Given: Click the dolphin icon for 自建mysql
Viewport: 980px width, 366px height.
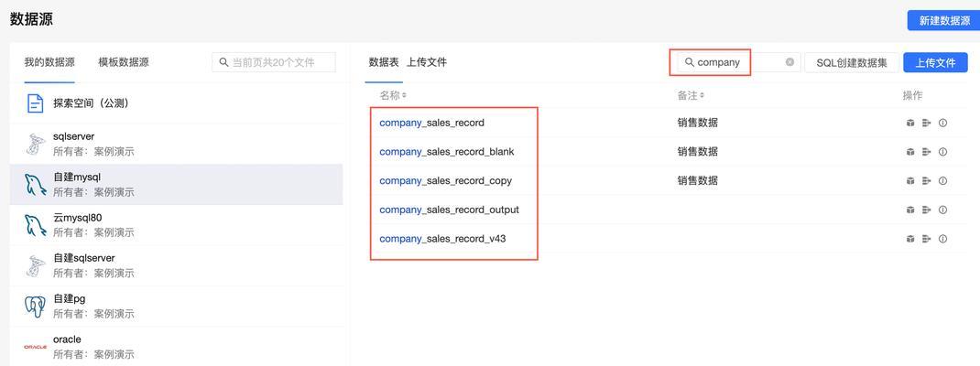Looking at the screenshot, I should 35,184.
